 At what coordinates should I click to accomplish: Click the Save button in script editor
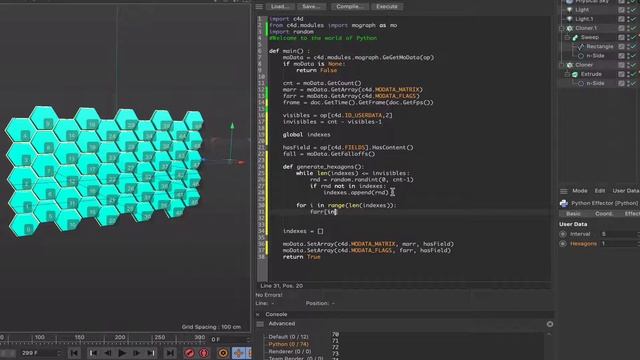coord(311,7)
